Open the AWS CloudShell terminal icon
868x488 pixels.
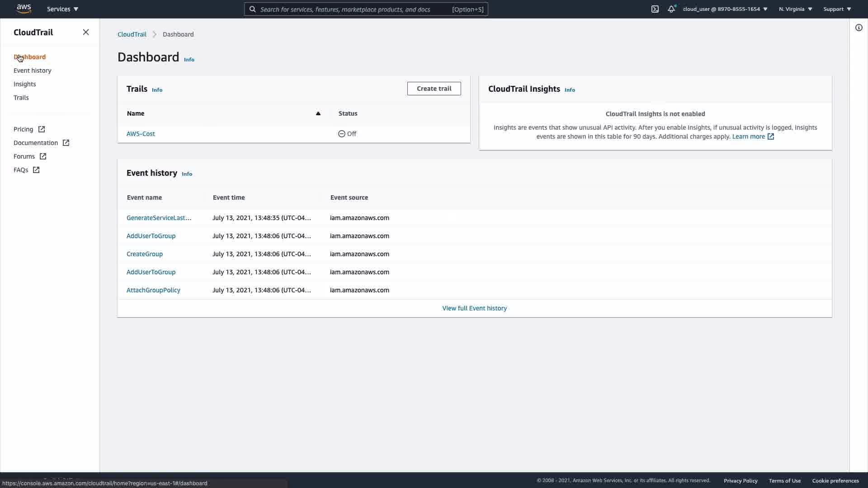[x=655, y=9]
